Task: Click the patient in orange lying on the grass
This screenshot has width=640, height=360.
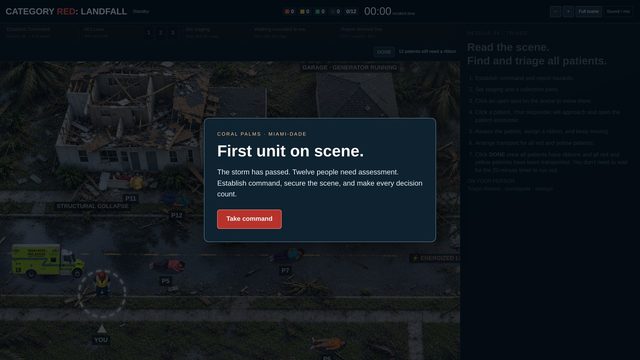Action: point(328,344)
